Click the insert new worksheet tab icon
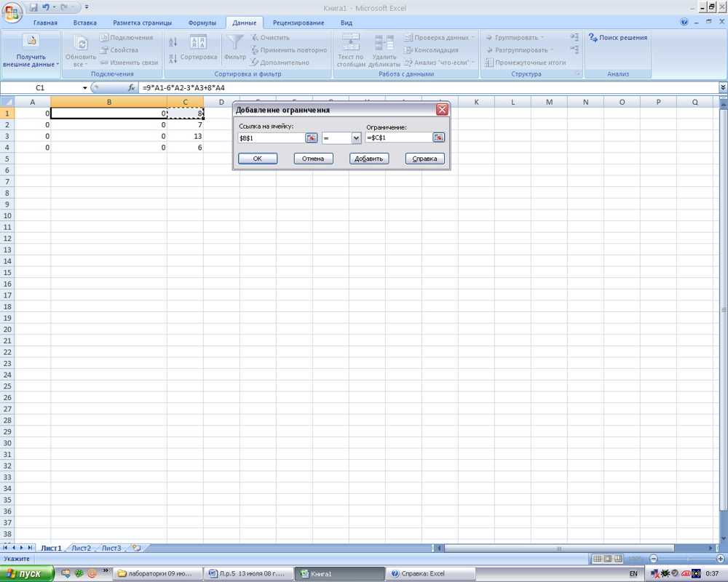Viewport: 728px width, 582px height. point(135,548)
